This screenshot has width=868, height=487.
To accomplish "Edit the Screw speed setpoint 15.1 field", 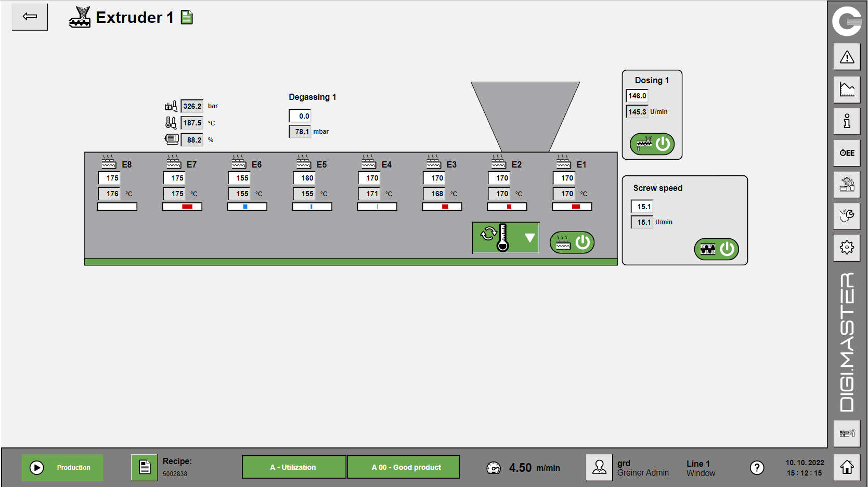I will [642, 207].
